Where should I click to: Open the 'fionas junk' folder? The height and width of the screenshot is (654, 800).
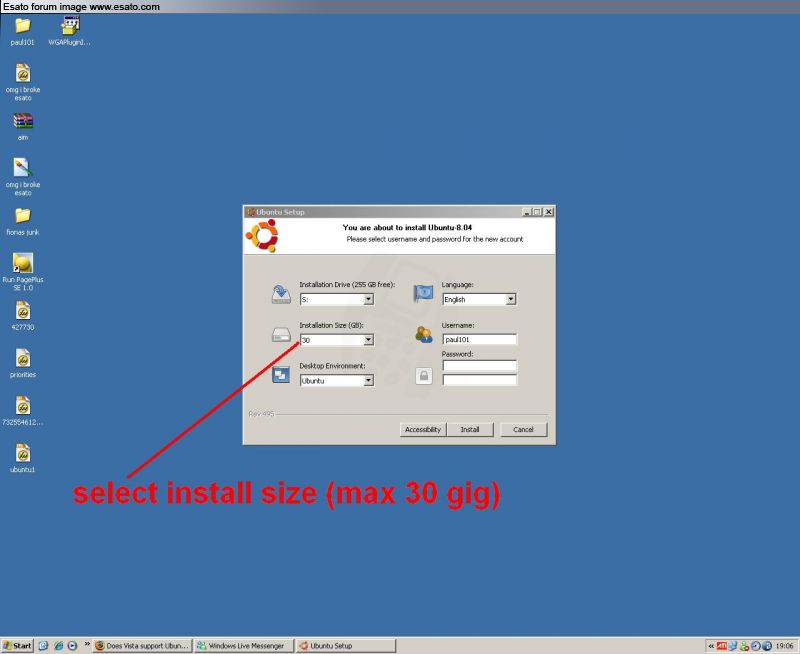point(22,221)
